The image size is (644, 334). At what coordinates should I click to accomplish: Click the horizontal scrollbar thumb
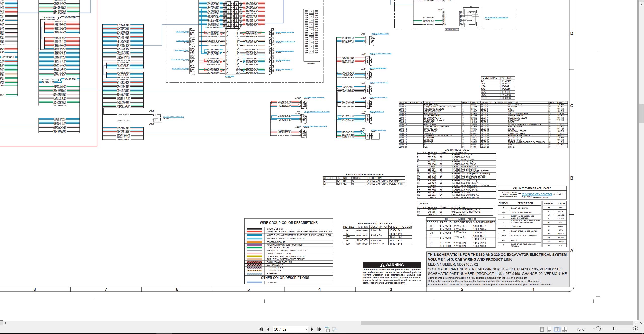[x=497, y=323]
